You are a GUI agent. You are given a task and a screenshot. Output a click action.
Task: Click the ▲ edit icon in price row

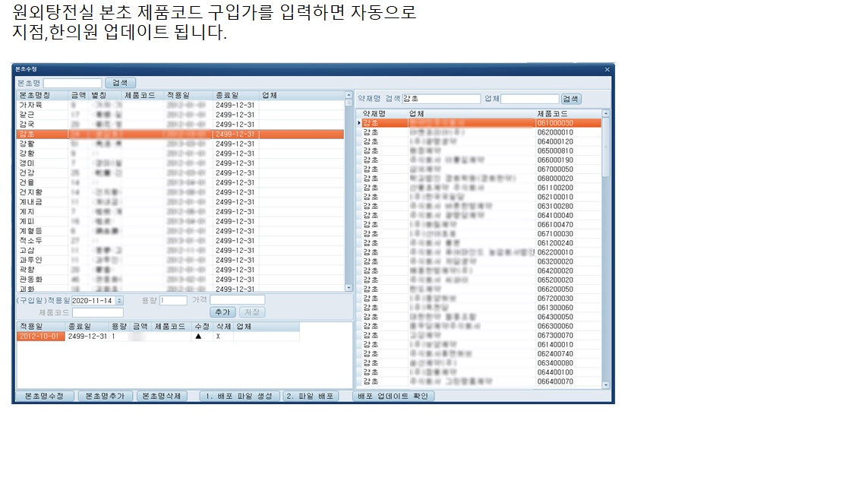[x=198, y=336]
